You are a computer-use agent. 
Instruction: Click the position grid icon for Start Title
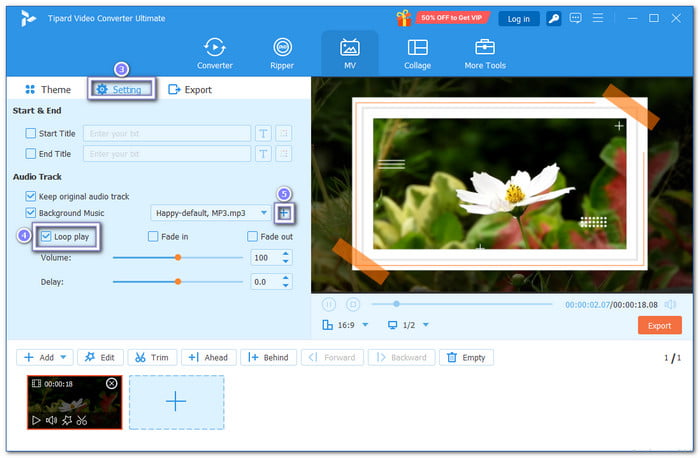[284, 133]
